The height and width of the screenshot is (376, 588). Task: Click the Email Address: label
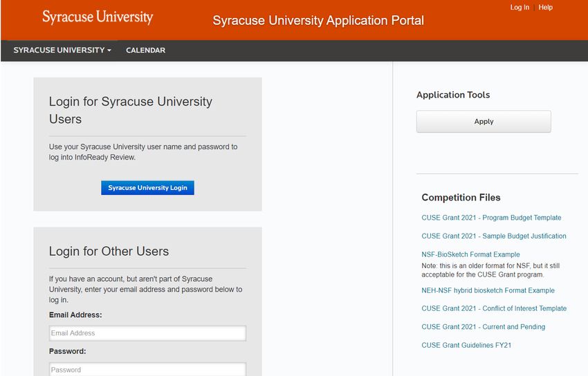75,315
